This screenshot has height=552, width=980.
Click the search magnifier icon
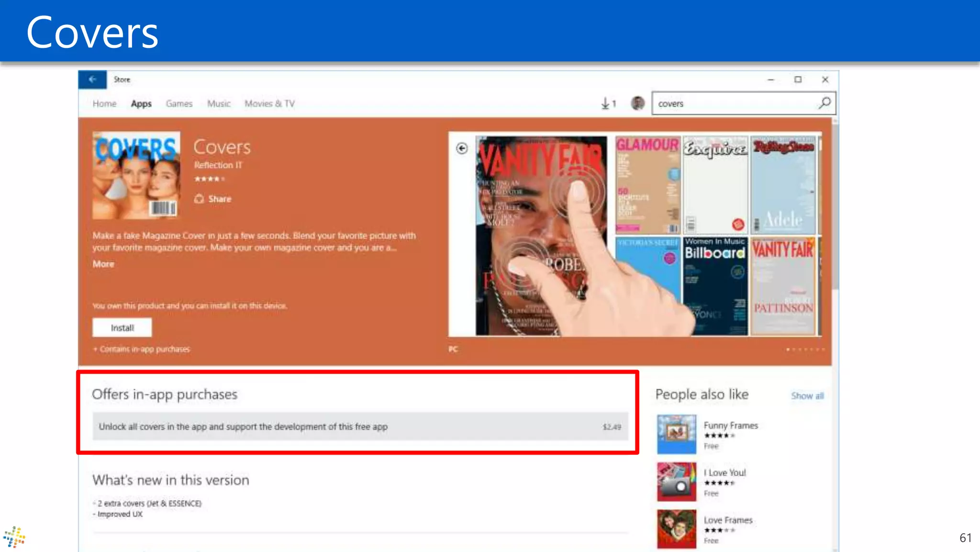[824, 103]
